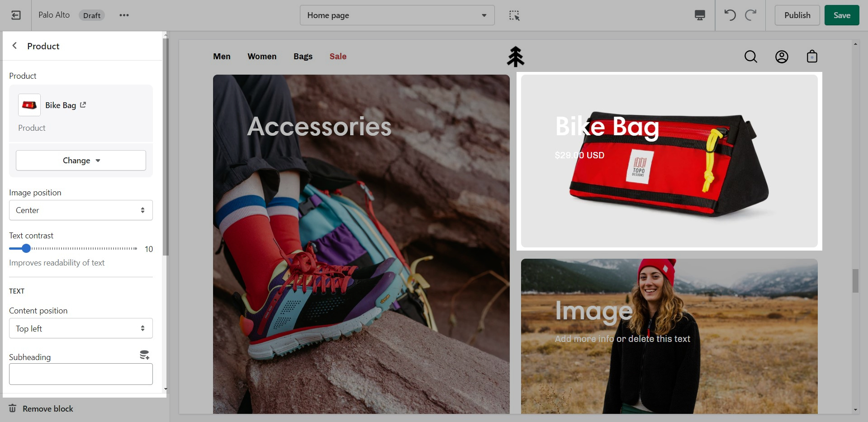Click the dynamic source icon beside Subheading
The width and height of the screenshot is (868, 422).
pos(144,355)
